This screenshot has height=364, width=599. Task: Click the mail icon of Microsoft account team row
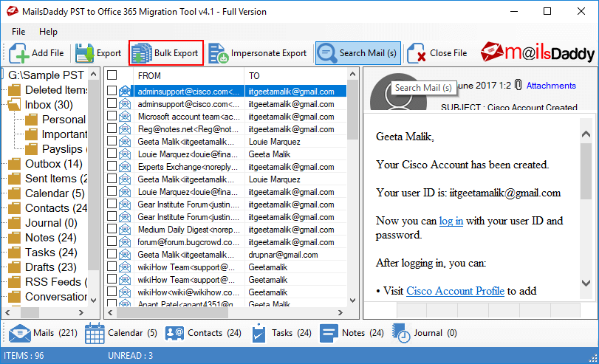point(125,117)
